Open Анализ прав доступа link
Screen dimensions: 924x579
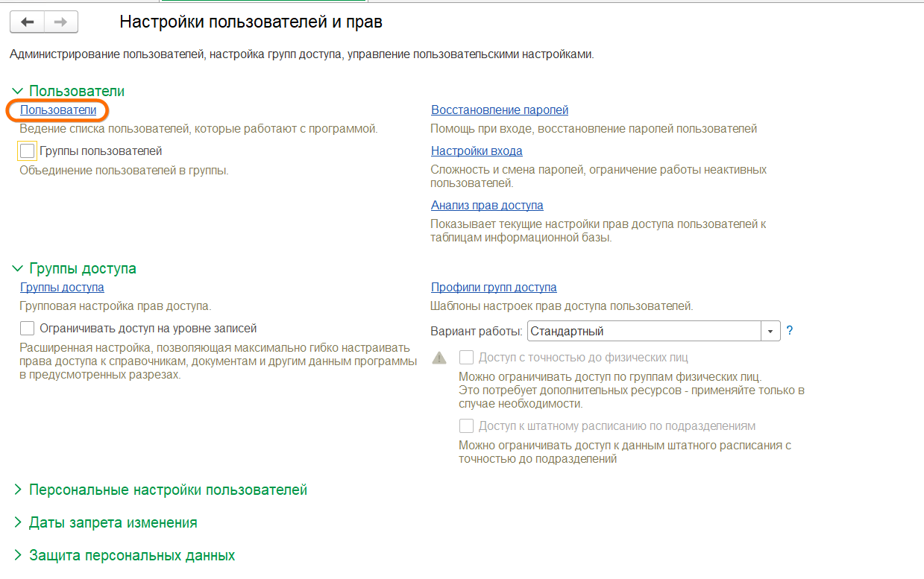[x=487, y=206]
